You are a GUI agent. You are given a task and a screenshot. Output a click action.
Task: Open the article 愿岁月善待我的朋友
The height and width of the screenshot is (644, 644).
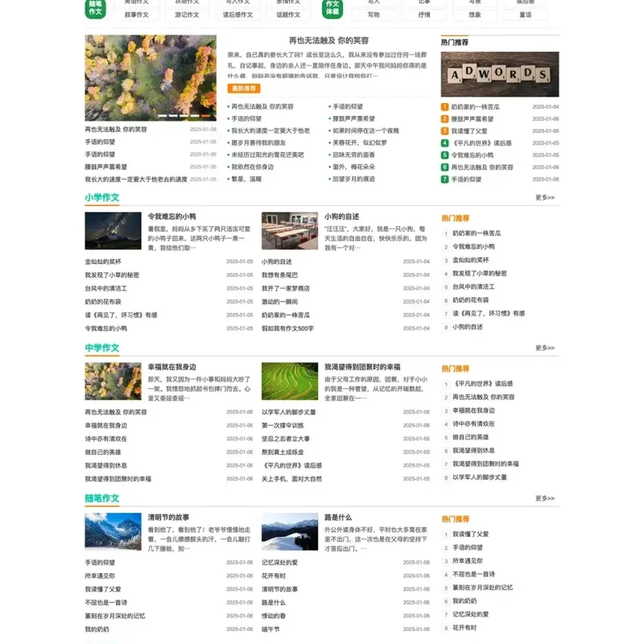click(x=258, y=142)
